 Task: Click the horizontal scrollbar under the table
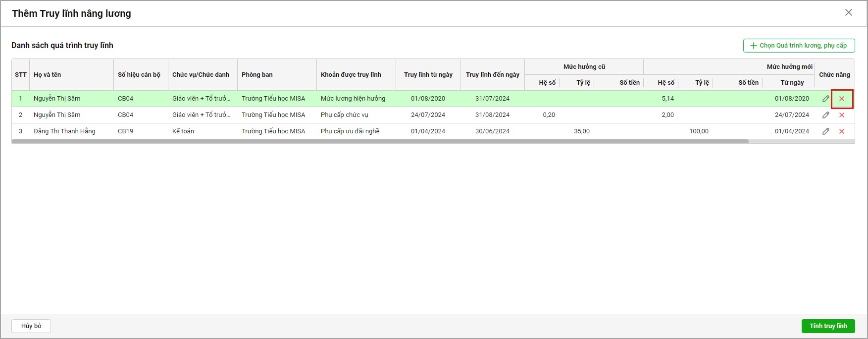pyautogui.click(x=380, y=141)
